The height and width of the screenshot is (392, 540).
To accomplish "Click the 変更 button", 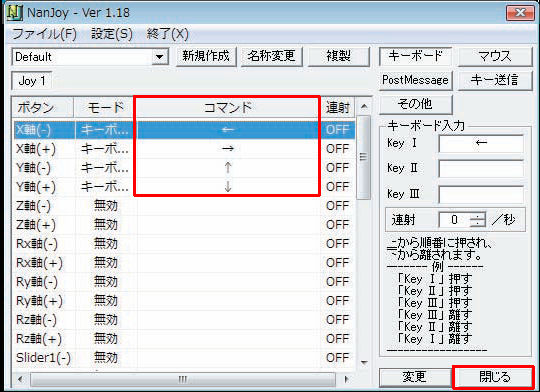I will tap(415, 378).
